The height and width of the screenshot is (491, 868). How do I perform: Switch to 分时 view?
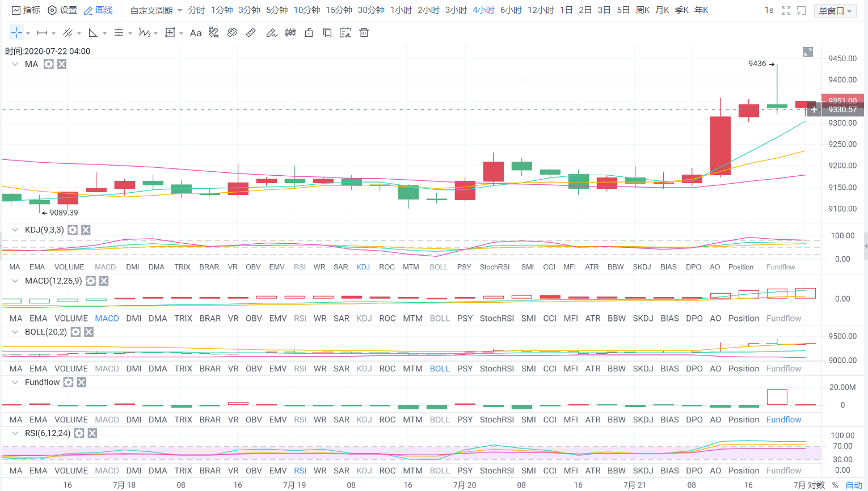click(x=197, y=10)
